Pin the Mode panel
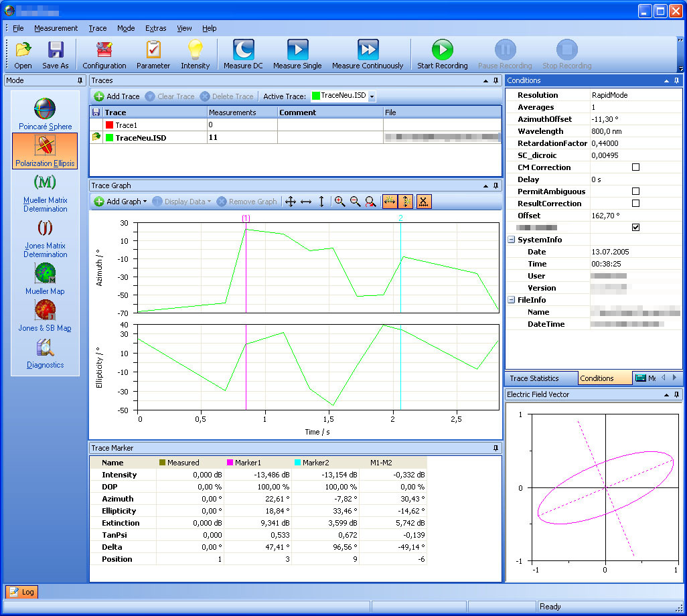The image size is (687, 616). 80,80
